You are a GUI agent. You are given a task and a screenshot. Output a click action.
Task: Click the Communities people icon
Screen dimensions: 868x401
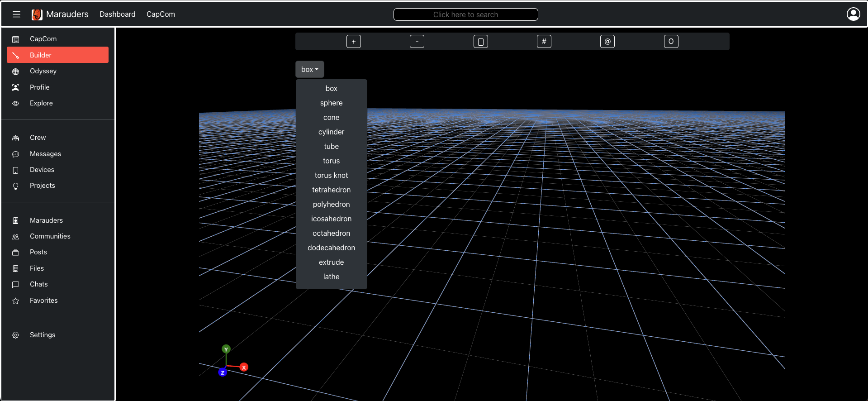16,237
